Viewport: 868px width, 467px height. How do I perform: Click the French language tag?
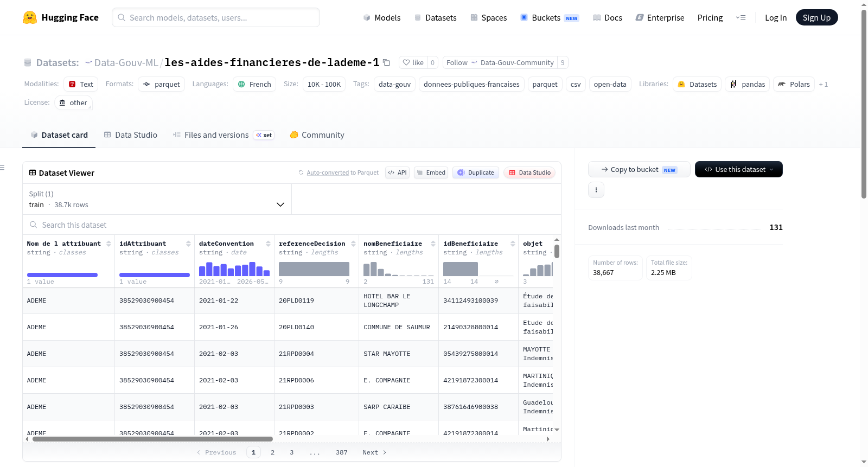(x=254, y=84)
